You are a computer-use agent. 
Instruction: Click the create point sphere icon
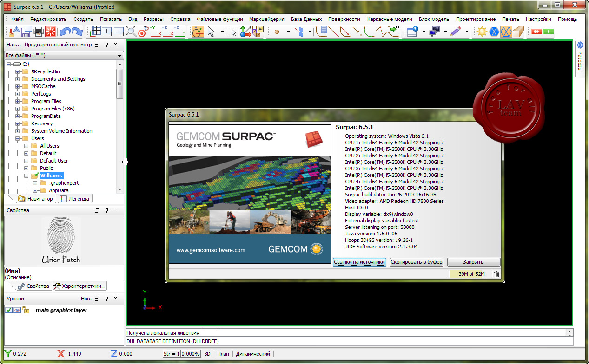[x=277, y=32]
